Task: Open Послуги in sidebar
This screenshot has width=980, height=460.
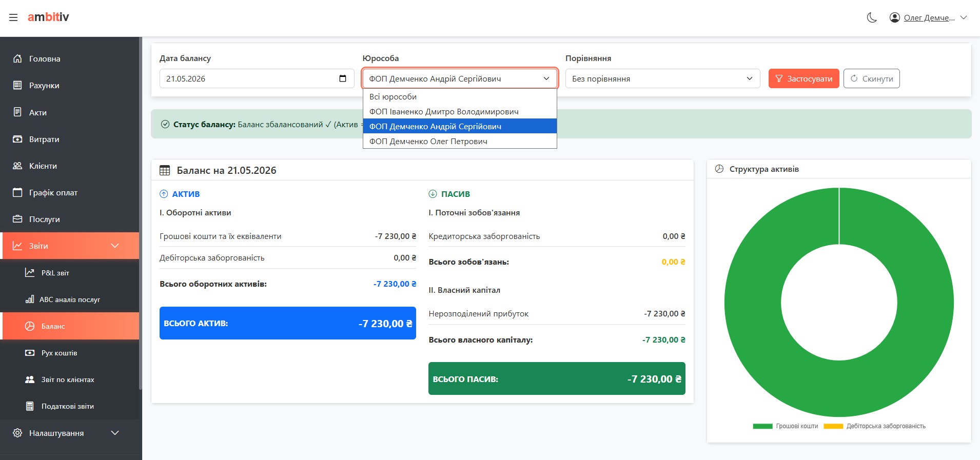Action: coord(70,219)
